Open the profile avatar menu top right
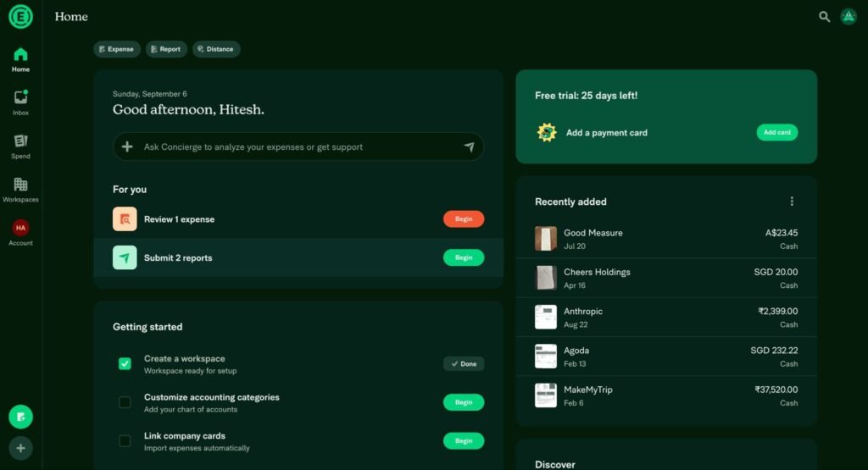This screenshot has width=868, height=470. 849,17
